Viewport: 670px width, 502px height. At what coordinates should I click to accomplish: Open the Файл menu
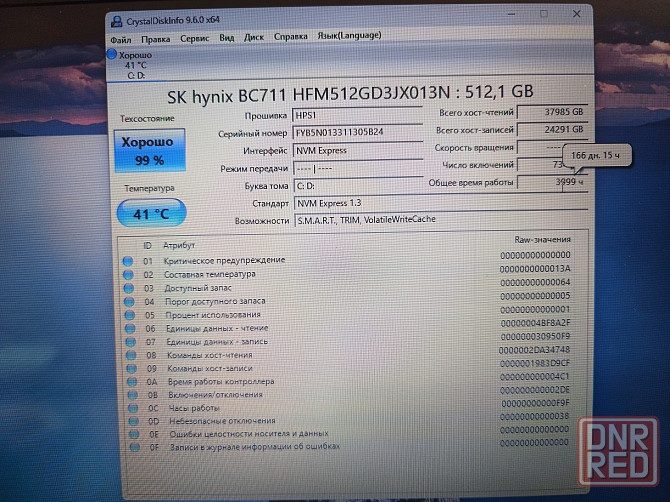121,40
